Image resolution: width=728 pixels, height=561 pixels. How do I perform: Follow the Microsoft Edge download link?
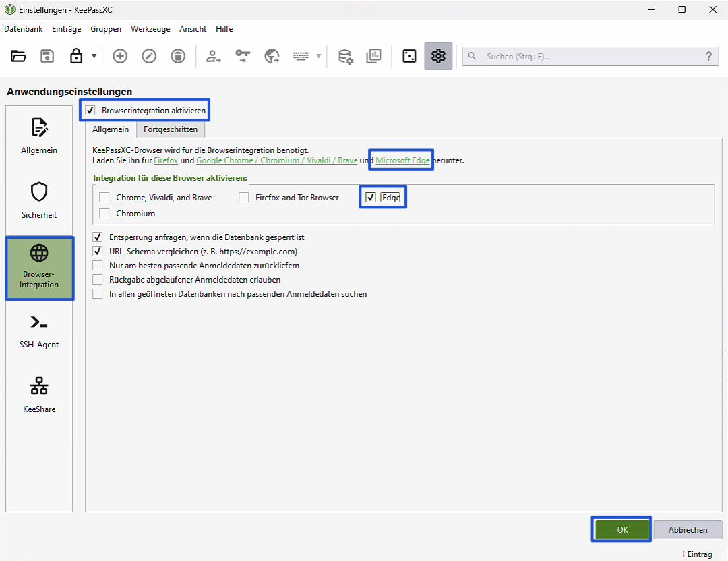(402, 160)
